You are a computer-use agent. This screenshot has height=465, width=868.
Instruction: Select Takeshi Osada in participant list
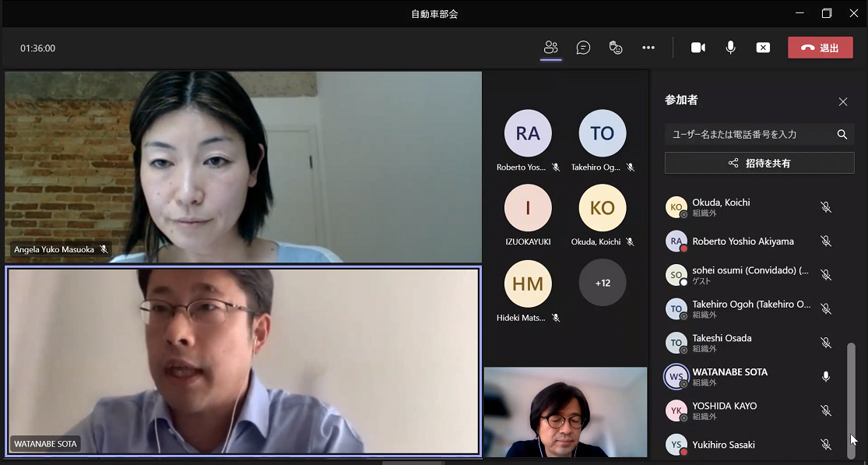[x=722, y=339]
